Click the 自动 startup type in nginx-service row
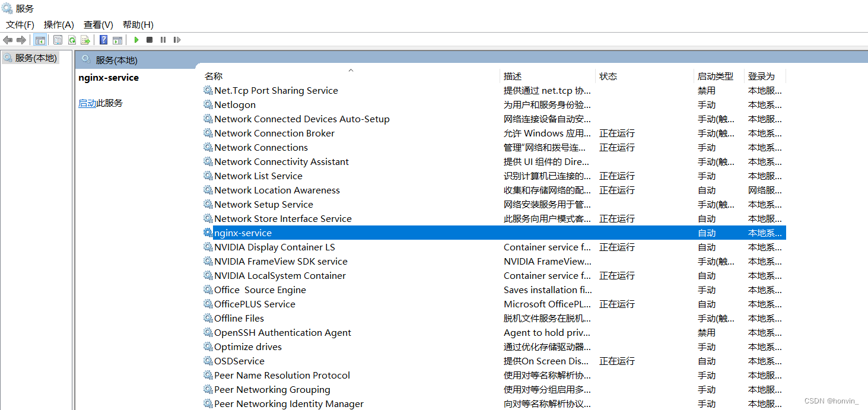The height and width of the screenshot is (410, 868). pyautogui.click(x=707, y=233)
